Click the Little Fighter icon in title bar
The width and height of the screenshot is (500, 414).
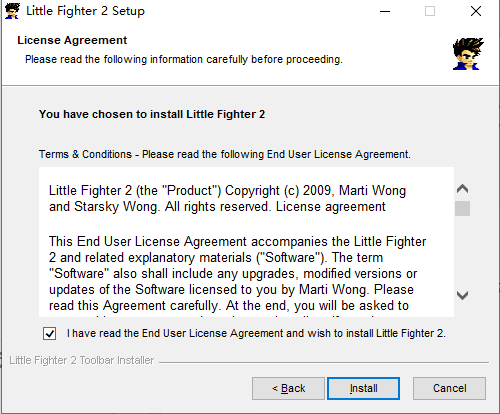13,11
